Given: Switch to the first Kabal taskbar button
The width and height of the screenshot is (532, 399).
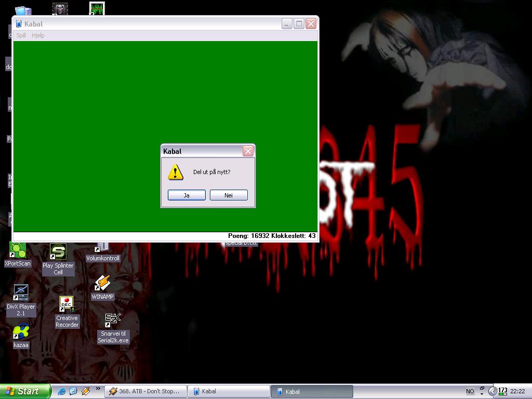Looking at the screenshot, I should click(229, 392).
